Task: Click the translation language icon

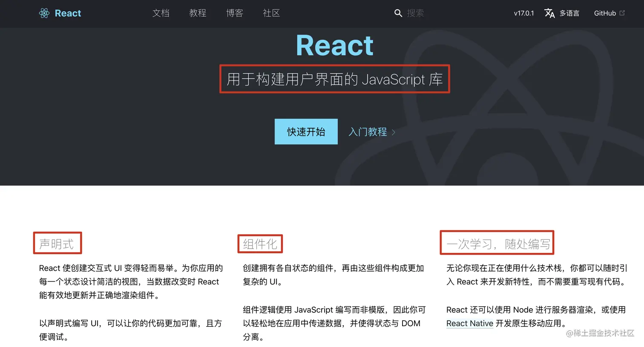Action: 549,13
